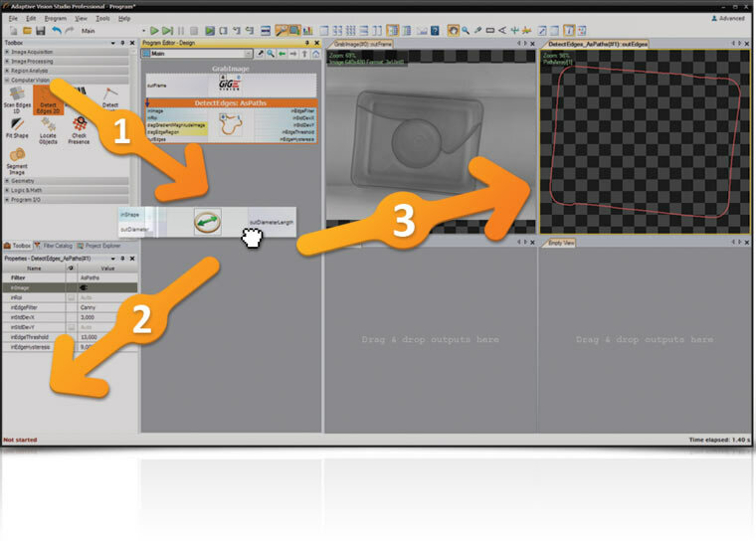
Task: Open the Program menu
Action: pos(56,18)
